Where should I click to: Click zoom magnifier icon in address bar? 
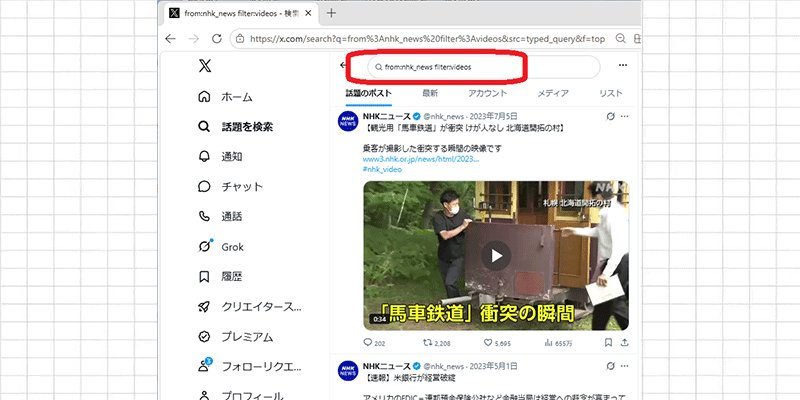(x=620, y=38)
